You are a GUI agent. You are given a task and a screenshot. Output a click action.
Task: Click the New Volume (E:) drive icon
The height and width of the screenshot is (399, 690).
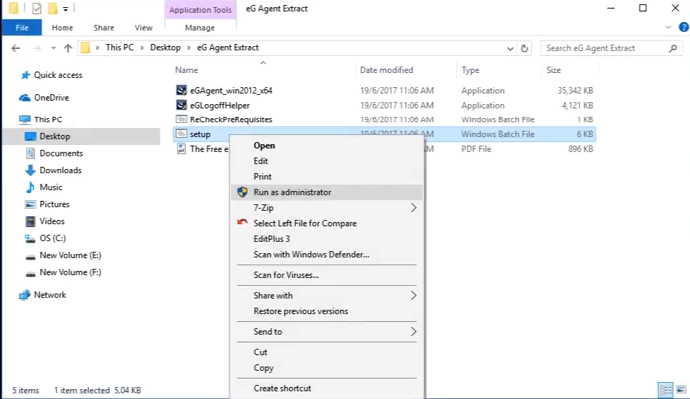click(30, 256)
